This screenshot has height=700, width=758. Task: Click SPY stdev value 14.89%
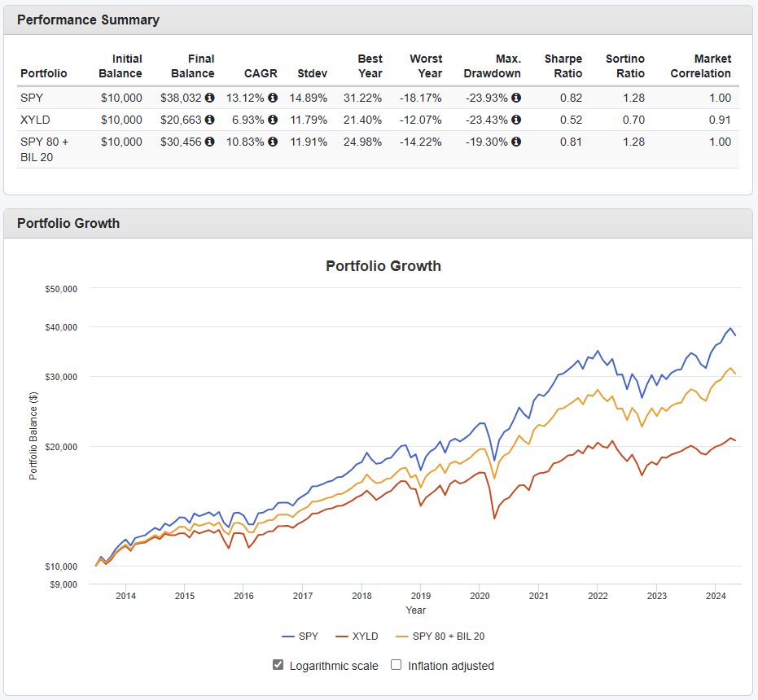coord(309,98)
